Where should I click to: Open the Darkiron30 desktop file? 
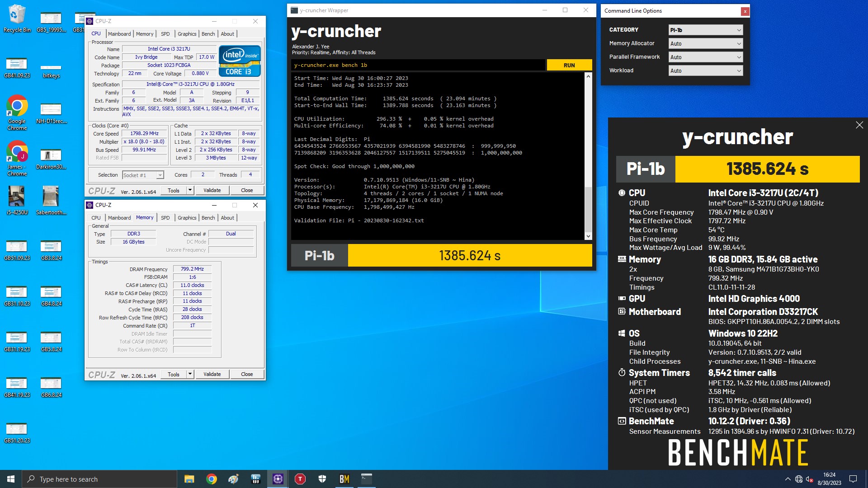[x=51, y=158]
